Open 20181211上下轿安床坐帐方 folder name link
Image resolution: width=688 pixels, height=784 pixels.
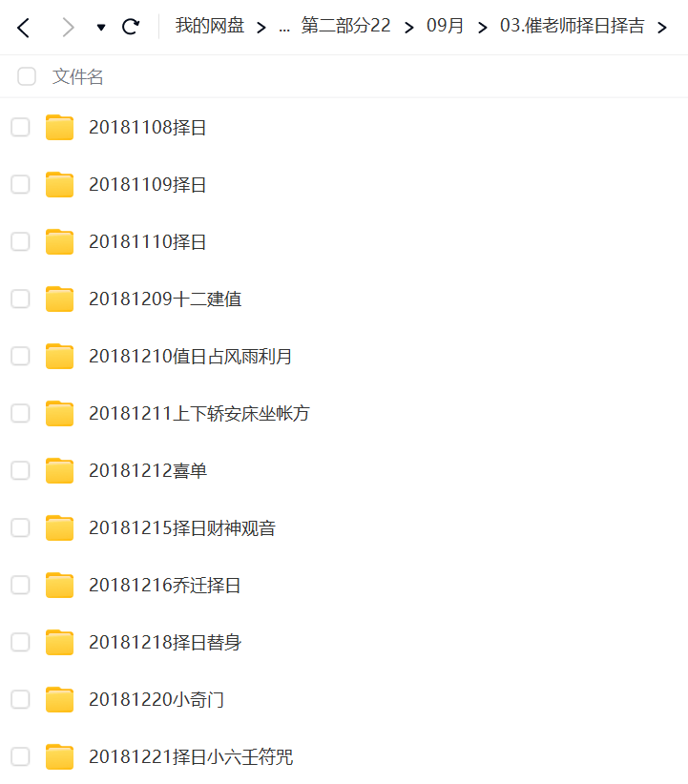point(199,414)
